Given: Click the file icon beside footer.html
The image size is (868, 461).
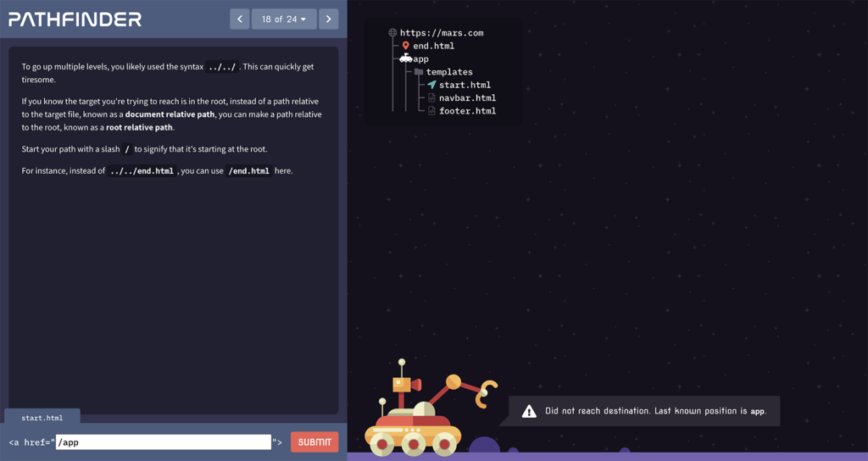Looking at the screenshot, I should pos(431,111).
